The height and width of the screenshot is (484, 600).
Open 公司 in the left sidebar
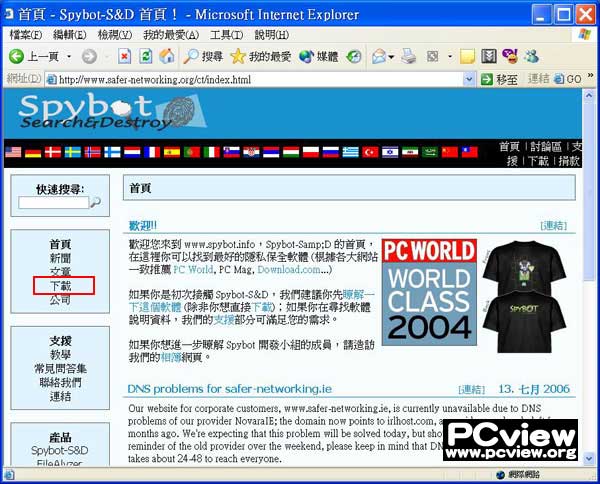point(60,300)
